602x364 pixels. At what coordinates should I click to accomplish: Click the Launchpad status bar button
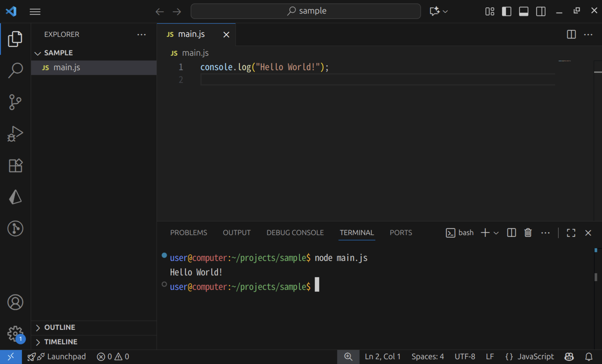click(56, 357)
